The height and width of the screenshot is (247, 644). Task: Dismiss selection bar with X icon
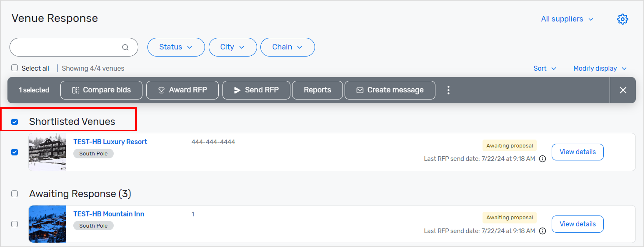click(x=623, y=90)
